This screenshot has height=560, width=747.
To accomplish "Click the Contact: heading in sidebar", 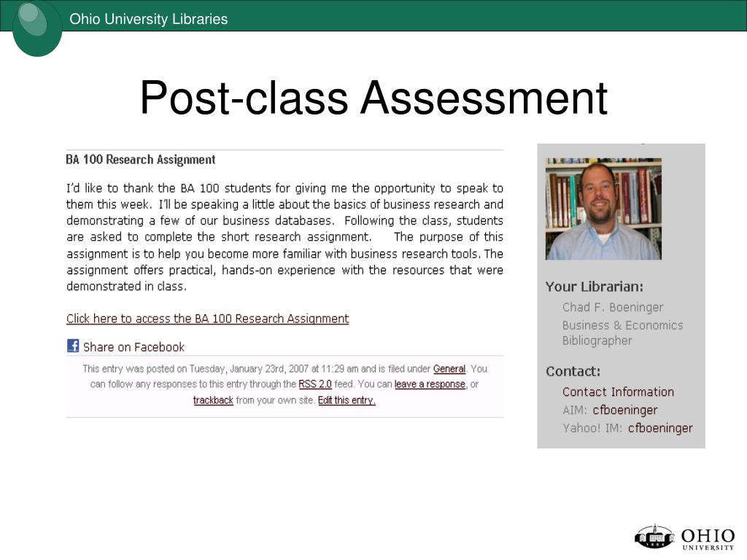I will [573, 371].
